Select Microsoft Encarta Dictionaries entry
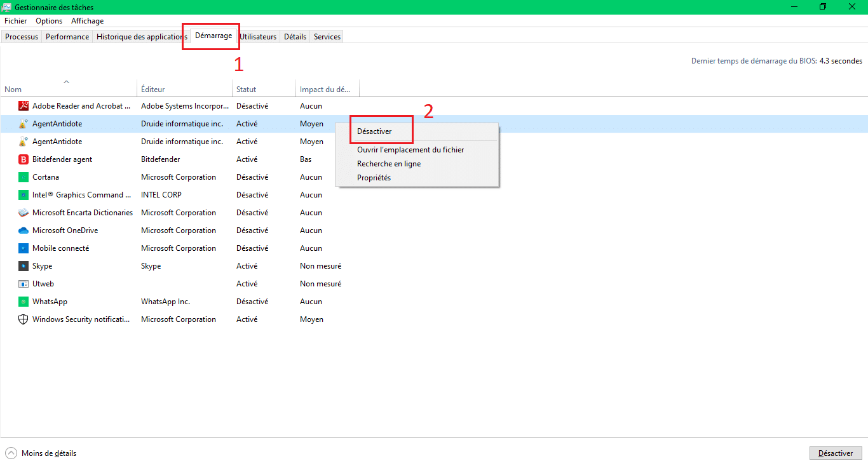Viewport: 868px width, 468px height. click(83, 213)
